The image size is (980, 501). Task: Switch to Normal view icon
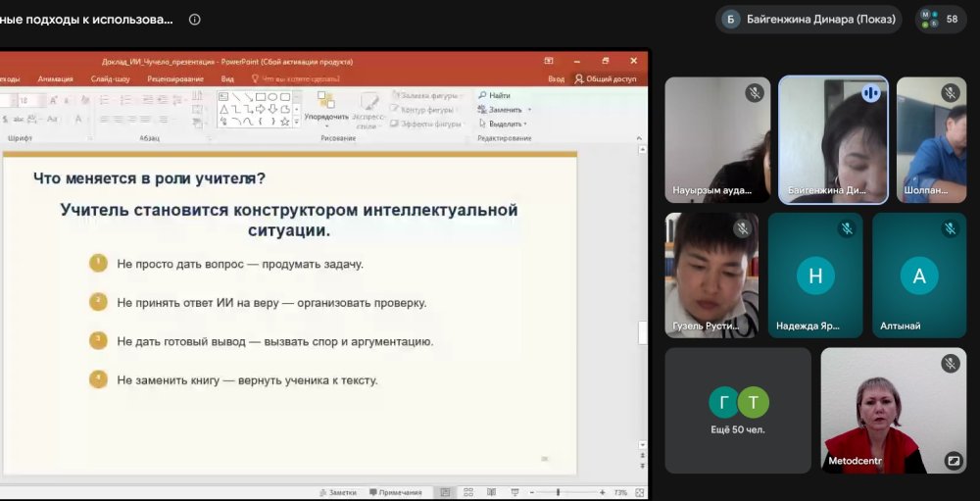click(x=445, y=493)
